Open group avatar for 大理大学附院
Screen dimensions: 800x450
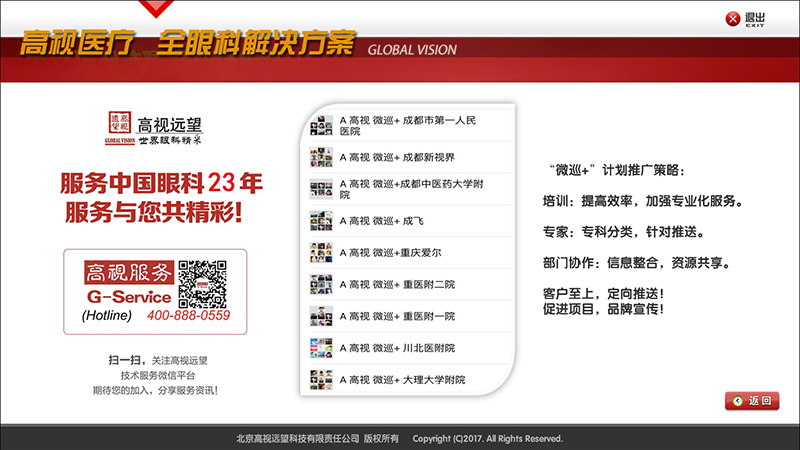(x=321, y=380)
